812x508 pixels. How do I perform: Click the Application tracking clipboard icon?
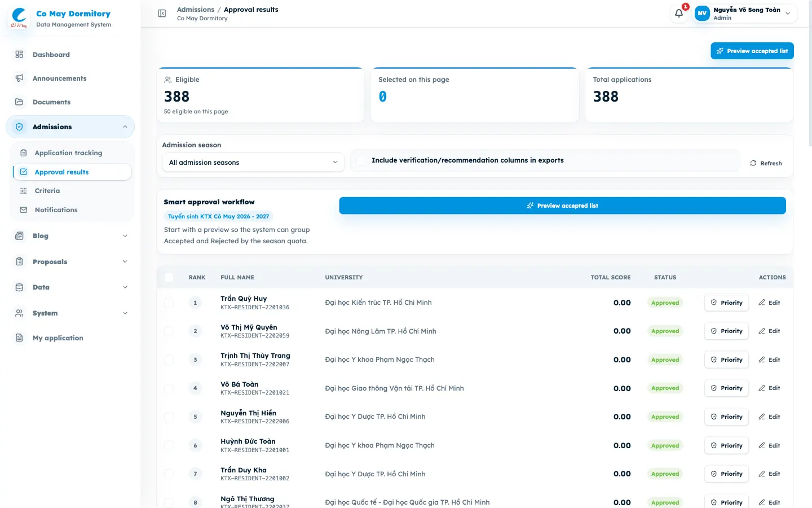(x=24, y=153)
